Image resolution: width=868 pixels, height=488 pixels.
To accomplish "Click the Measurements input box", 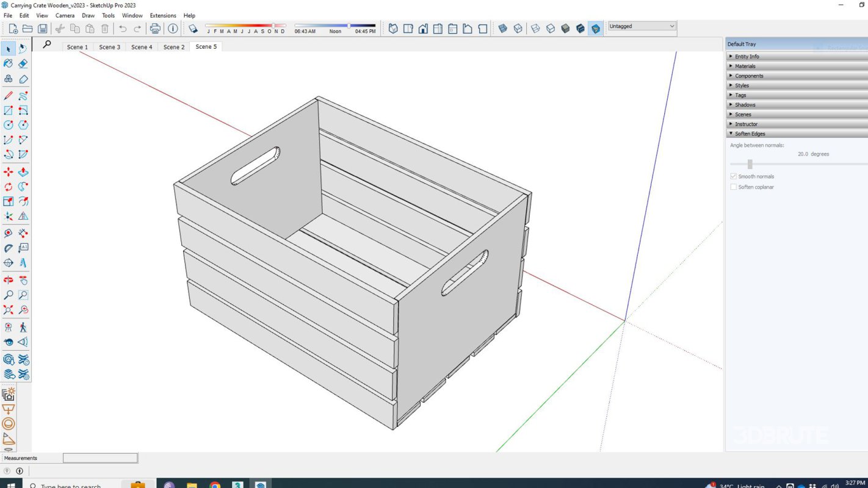I will pos(100,458).
